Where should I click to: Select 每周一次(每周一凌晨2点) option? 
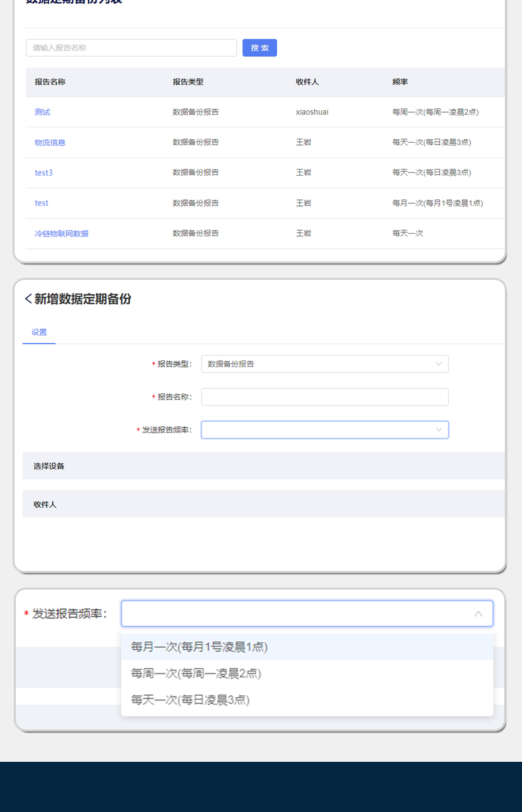[x=196, y=673]
